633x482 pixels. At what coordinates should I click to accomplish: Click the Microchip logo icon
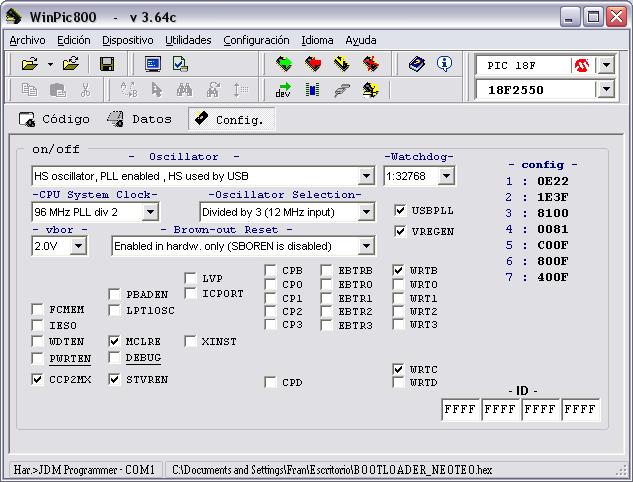pyautogui.click(x=582, y=65)
